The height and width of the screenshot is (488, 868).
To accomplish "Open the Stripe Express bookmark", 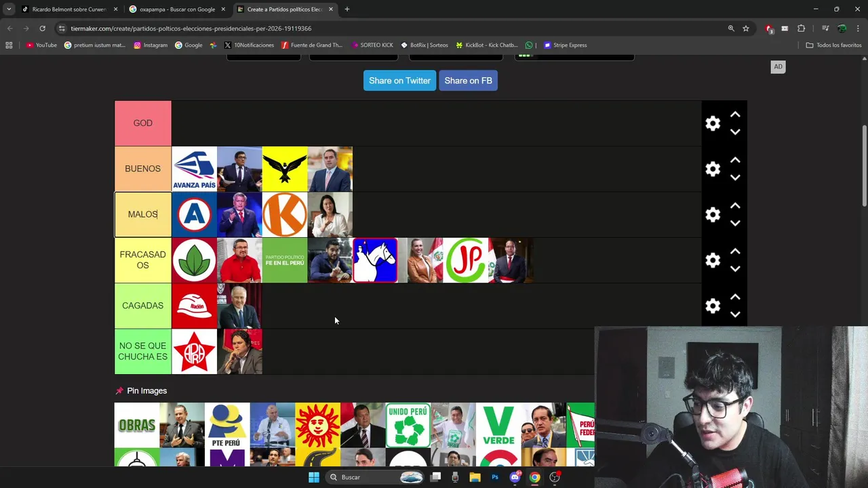I will pos(565,45).
